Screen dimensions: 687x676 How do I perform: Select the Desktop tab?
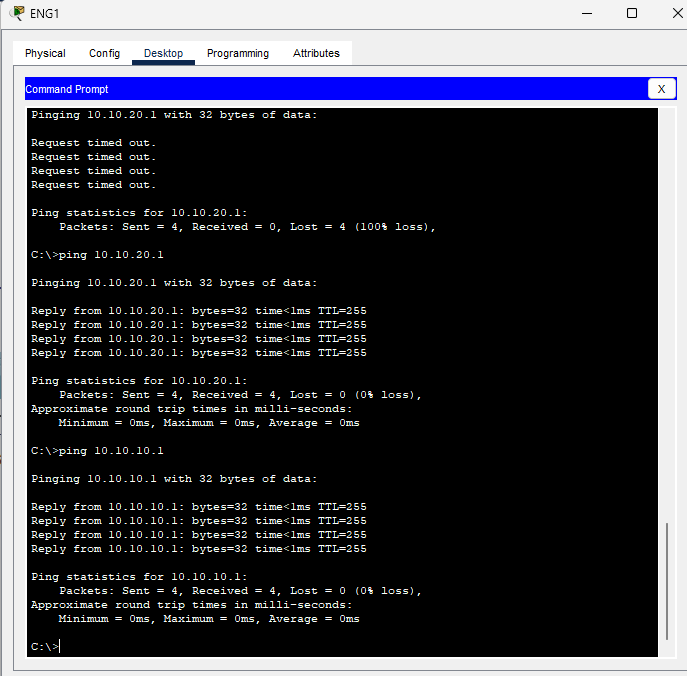click(163, 53)
